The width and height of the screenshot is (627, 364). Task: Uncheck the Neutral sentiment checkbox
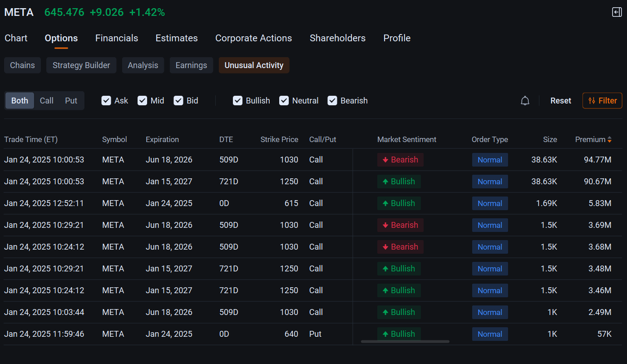pos(284,101)
